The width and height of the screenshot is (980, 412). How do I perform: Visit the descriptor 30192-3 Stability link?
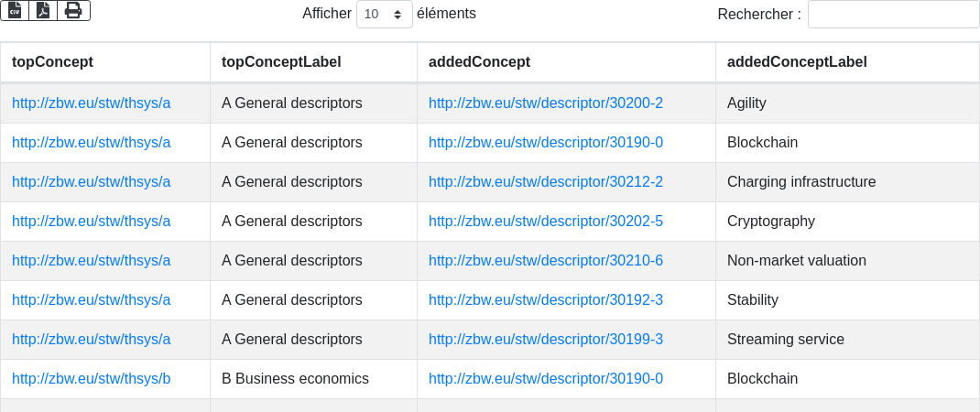coord(545,300)
